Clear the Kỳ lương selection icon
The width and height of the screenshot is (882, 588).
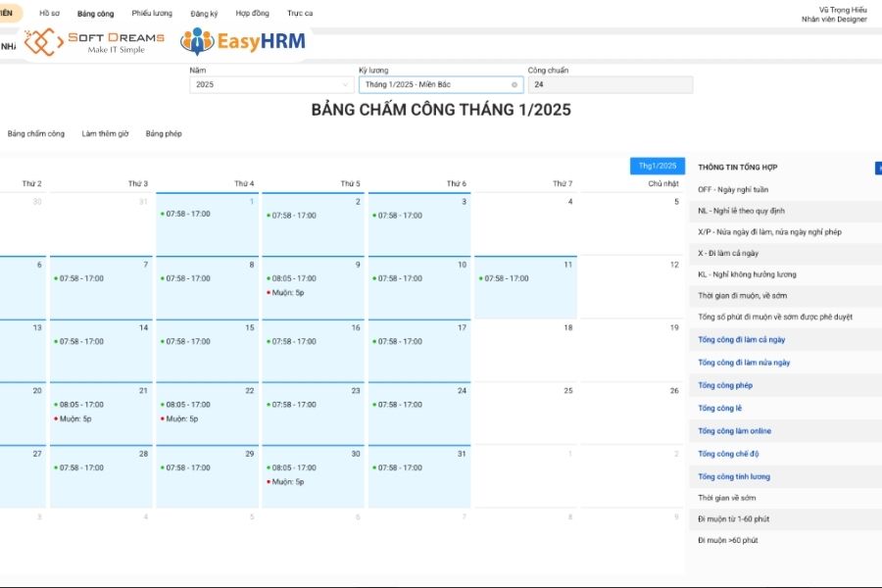tap(514, 85)
